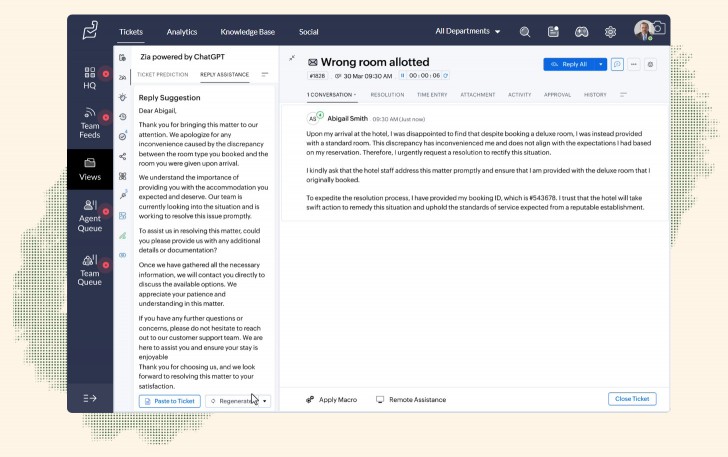The image size is (728, 457).
Task: Open the Attachment tab
Action: 478,95
